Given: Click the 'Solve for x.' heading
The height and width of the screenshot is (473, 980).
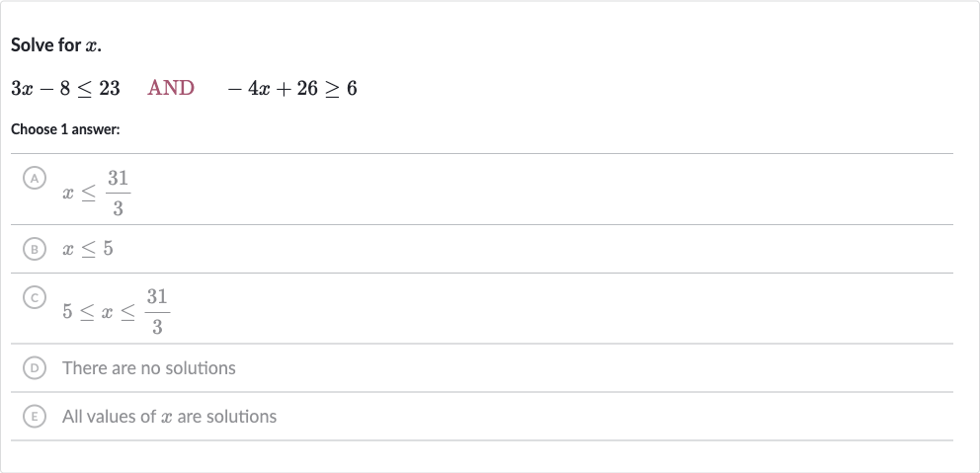Looking at the screenshot, I should 56,45.
